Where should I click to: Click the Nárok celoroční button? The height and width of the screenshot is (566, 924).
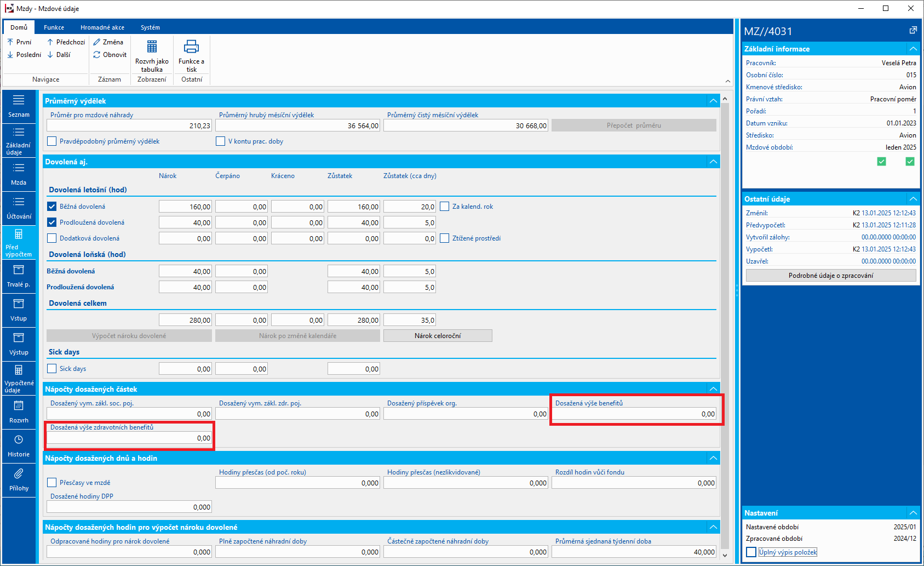[438, 336]
